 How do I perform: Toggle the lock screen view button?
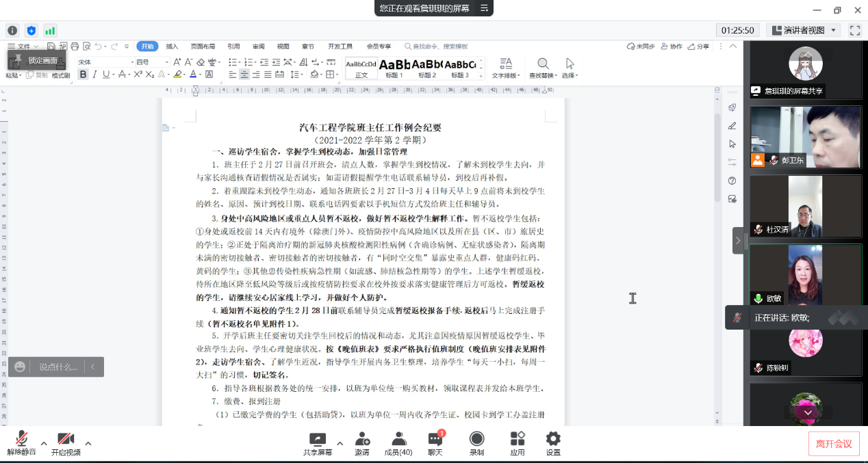[36, 60]
